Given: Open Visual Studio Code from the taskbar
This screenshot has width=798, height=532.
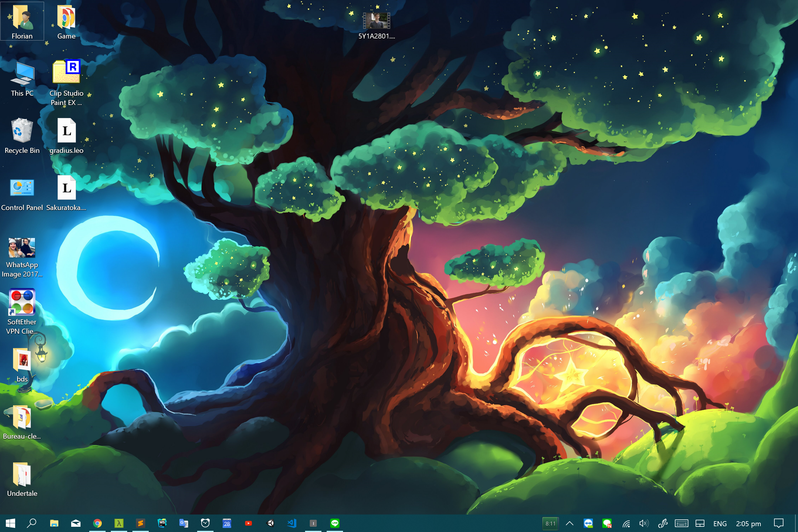Looking at the screenshot, I should click(x=292, y=523).
